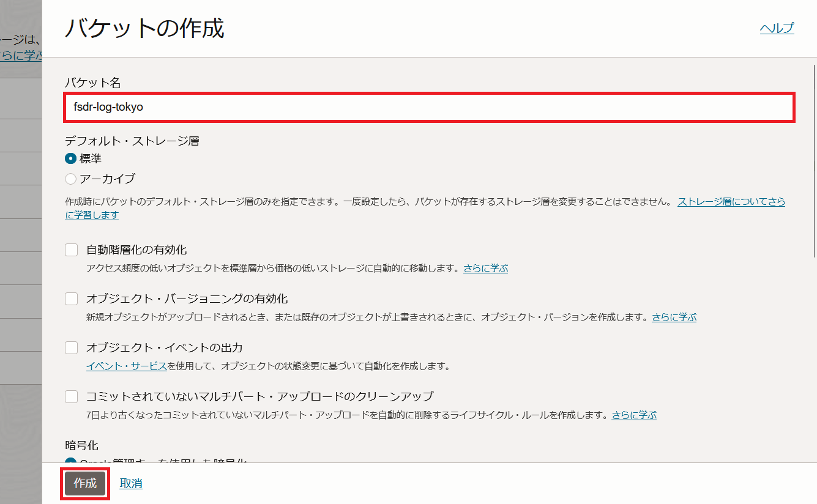Cancel bucket creation with 取消

(130, 483)
